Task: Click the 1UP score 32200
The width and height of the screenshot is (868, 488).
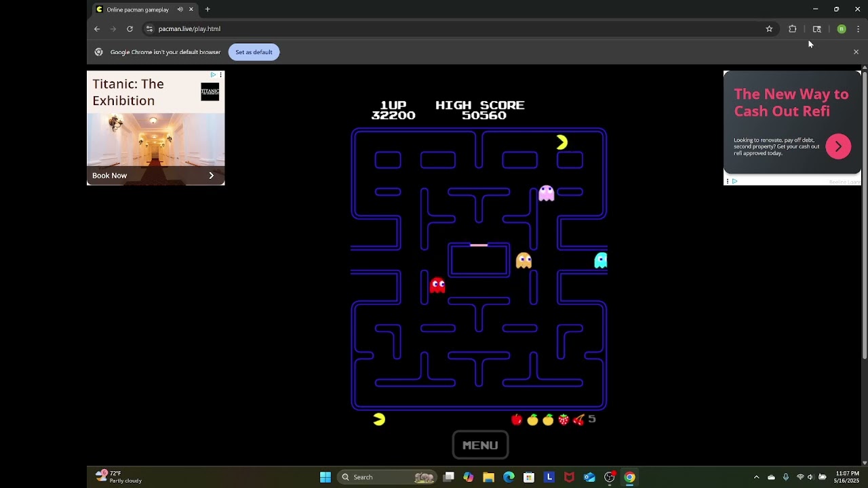Action: [393, 115]
